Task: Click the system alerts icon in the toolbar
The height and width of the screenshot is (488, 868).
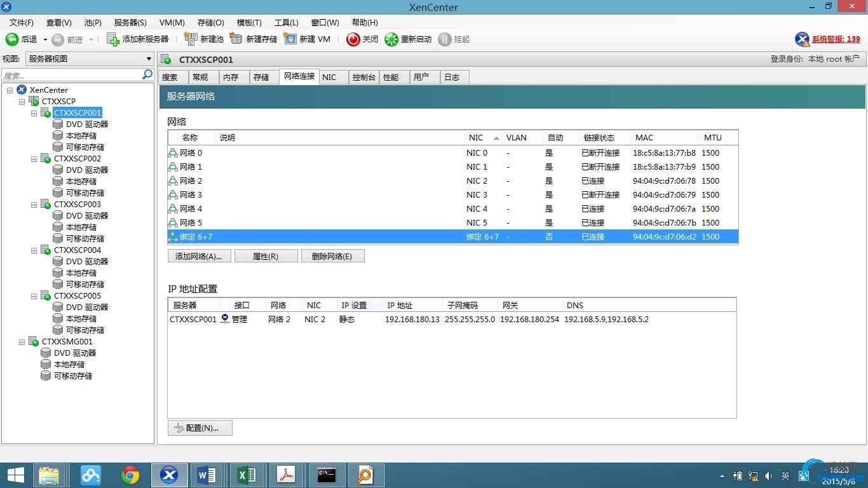Action: 803,39
